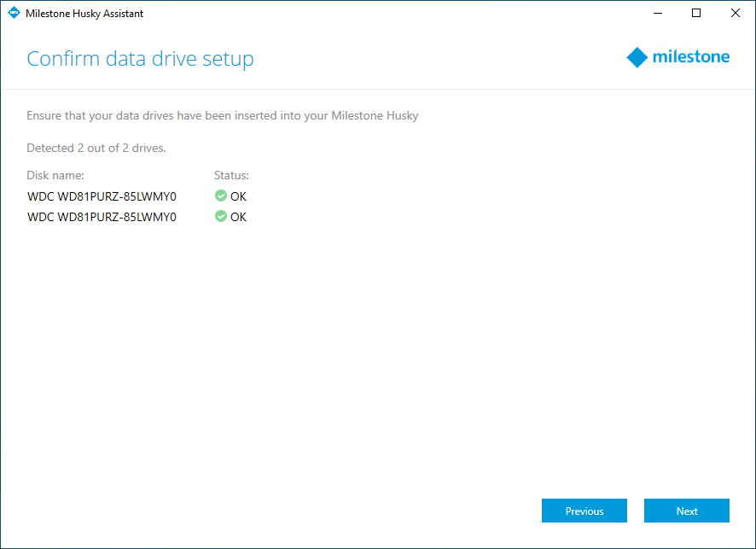Click the 'Confirm data drive setup' heading
Viewport: 756px width, 549px height.
(140, 59)
